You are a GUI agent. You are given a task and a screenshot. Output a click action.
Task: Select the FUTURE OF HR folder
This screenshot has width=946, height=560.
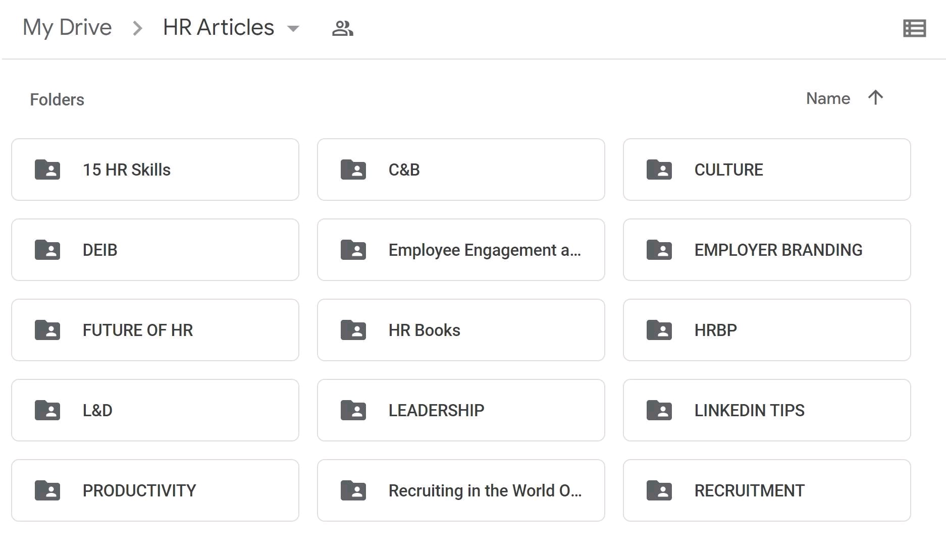155,330
